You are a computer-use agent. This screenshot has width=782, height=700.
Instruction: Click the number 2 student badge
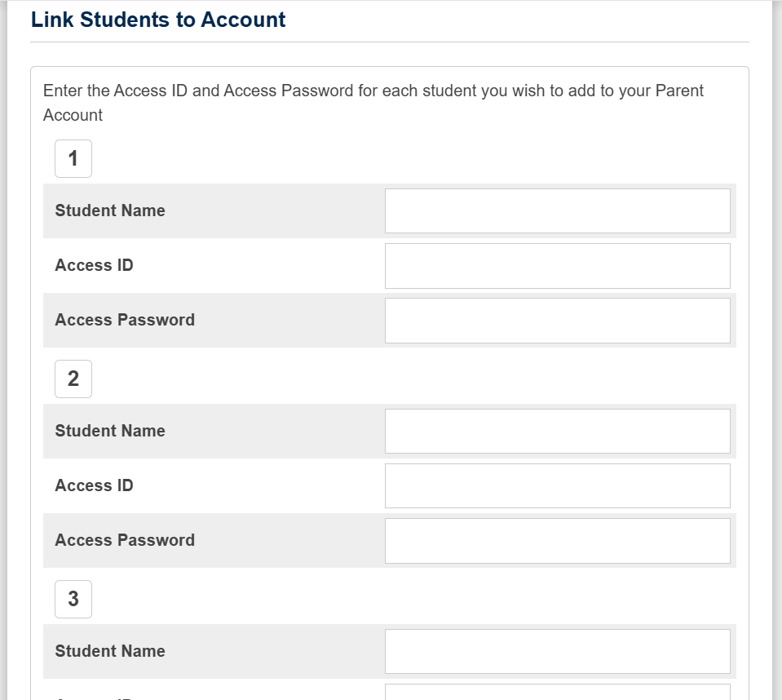(x=73, y=379)
